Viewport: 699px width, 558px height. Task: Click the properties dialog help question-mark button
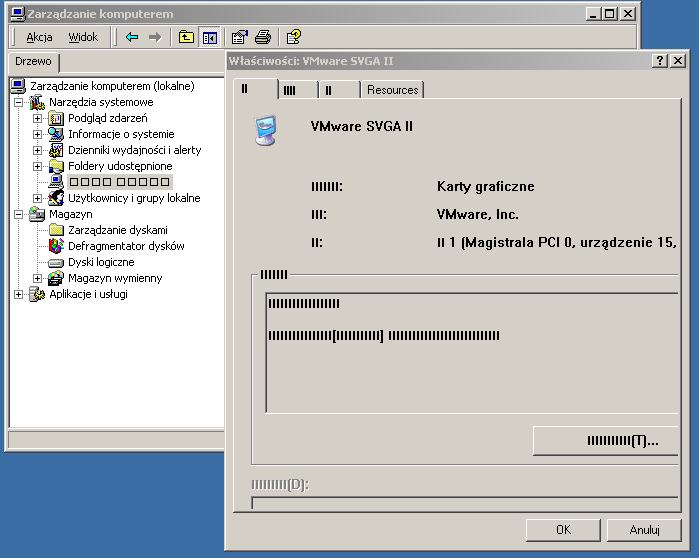[660, 61]
